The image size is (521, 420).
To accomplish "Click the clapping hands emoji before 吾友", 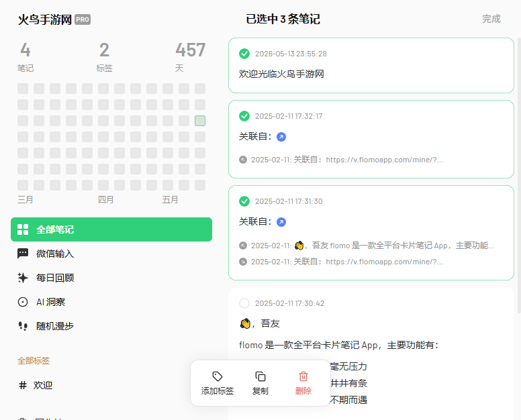I will click(245, 323).
